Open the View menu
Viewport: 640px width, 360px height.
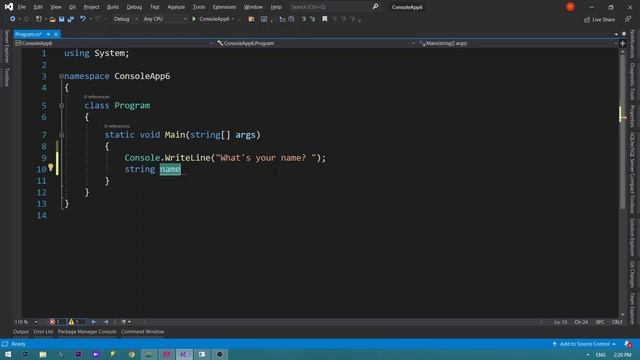(x=56, y=7)
